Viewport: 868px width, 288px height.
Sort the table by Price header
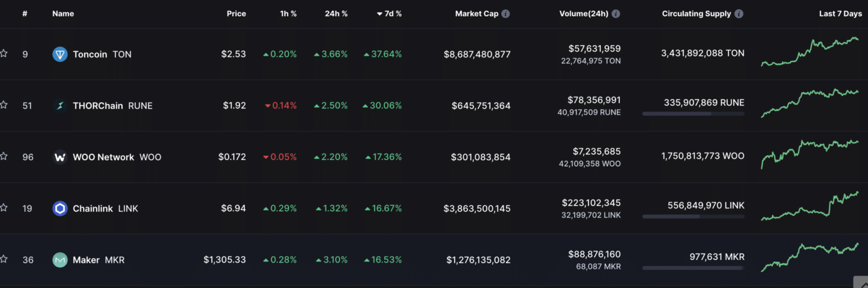click(236, 14)
